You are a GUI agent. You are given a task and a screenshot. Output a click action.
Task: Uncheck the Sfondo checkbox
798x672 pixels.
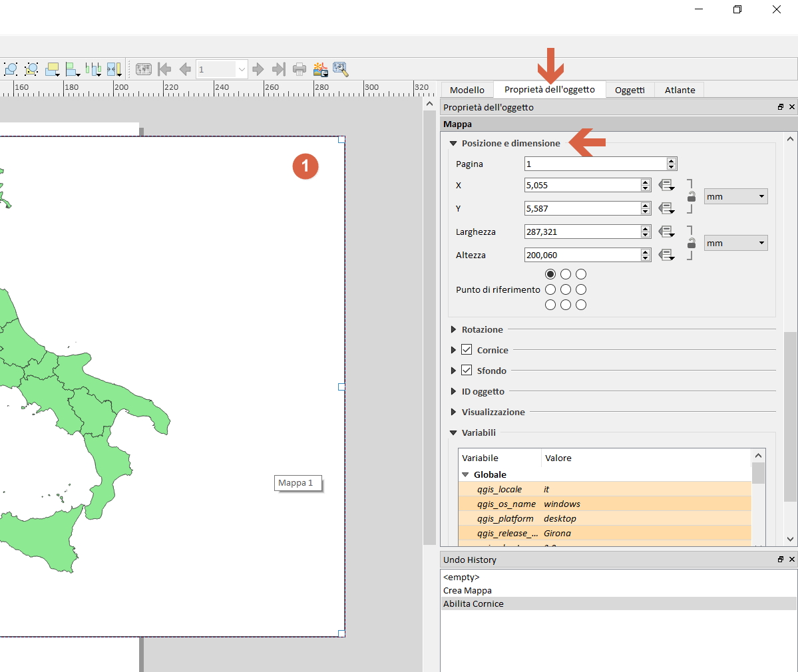(467, 371)
